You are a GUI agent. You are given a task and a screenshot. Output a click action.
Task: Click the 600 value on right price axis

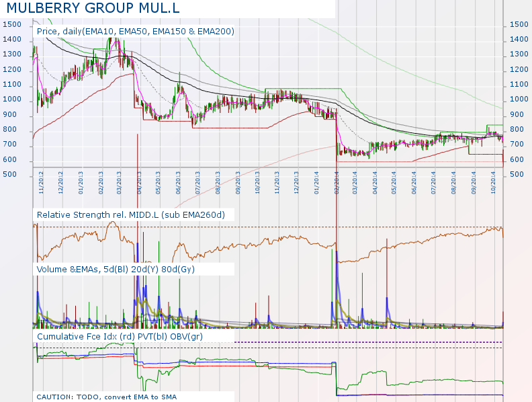[x=517, y=159]
